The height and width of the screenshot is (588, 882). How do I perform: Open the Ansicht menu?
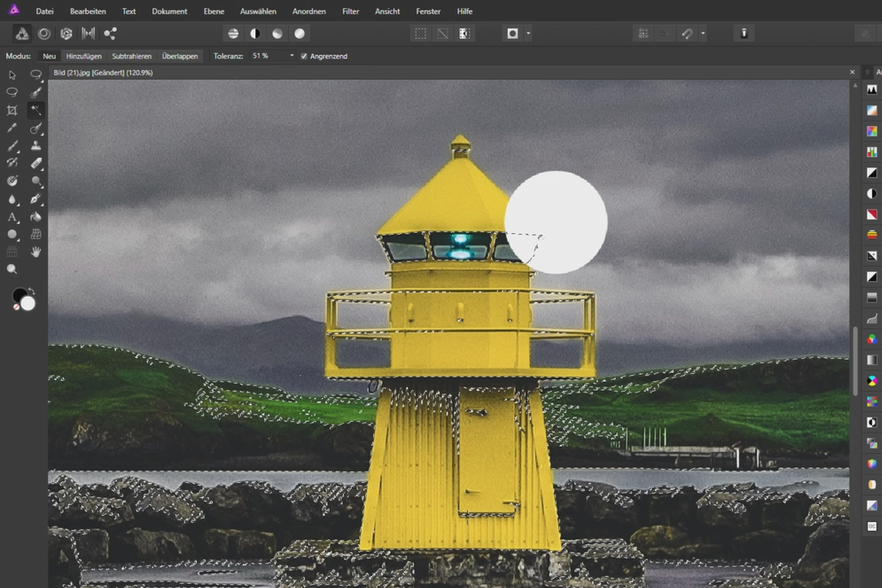[x=387, y=11]
